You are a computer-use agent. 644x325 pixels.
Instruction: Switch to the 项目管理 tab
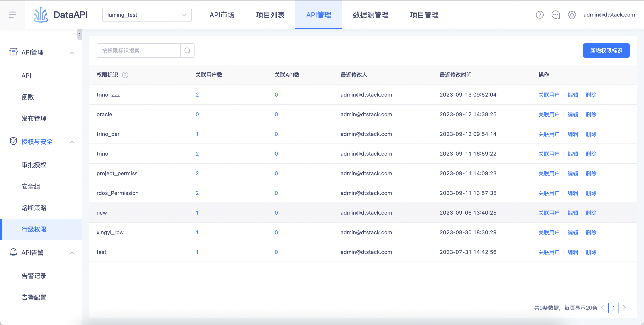[424, 15]
